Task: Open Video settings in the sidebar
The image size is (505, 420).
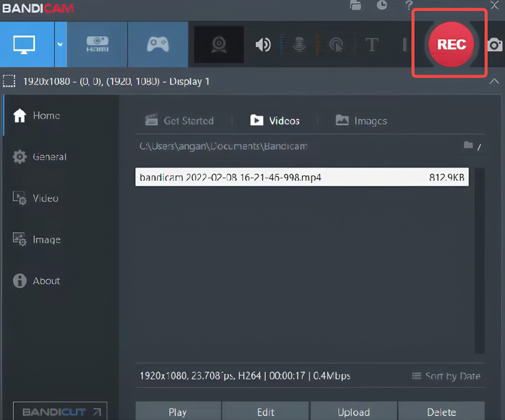Action: (35, 198)
